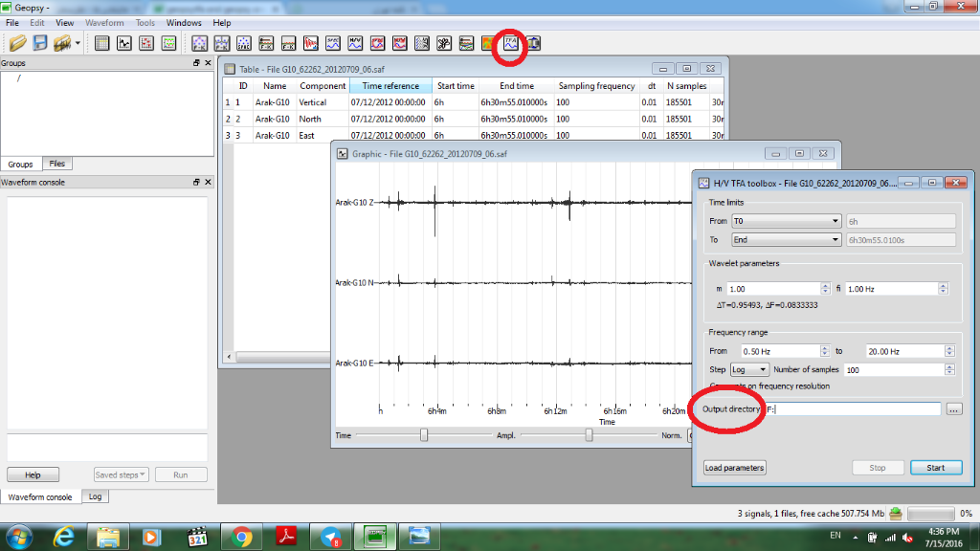Image resolution: width=980 pixels, height=551 pixels.
Task: Open a new Table view from toolbar
Action: pyautogui.click(x=102, y=43)
